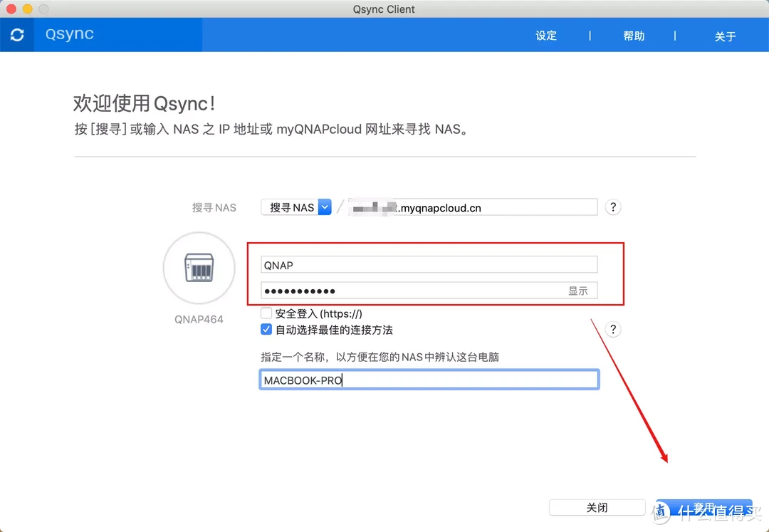Click help icon beside NAS address field
The height and width of the screenshot is (532, 769).
point(613,207)
